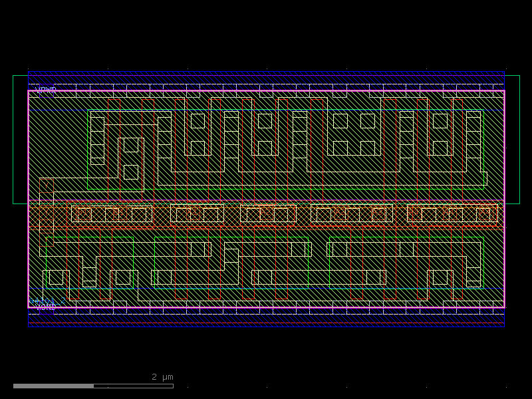The width and height of the screenshot is (532, 399).
Task: Select the VPWR power rail label
Action: point(45,90)
